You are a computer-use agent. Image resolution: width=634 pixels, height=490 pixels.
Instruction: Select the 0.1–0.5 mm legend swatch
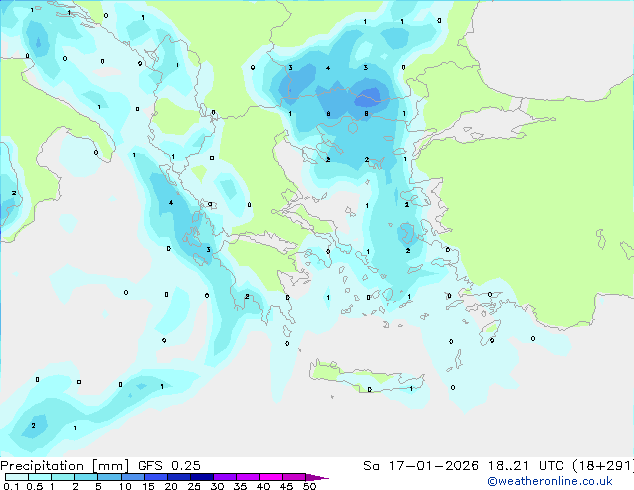click(x=17, y=477)
